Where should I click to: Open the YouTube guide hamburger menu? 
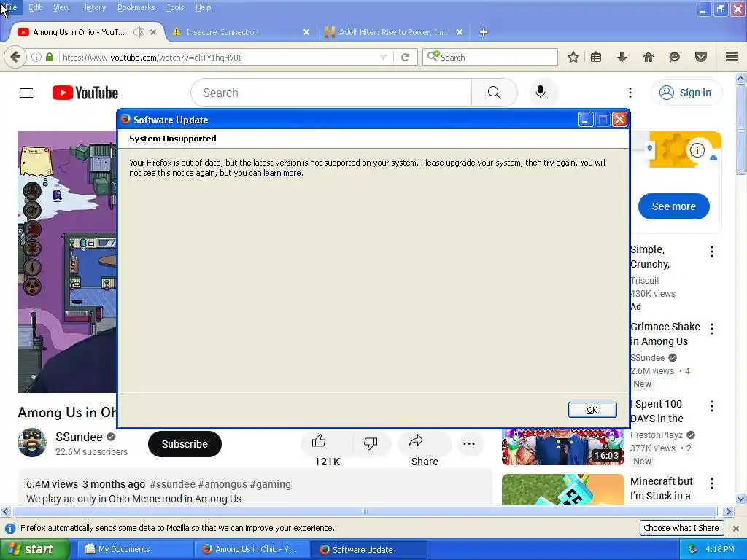click(x=26, y=93)
